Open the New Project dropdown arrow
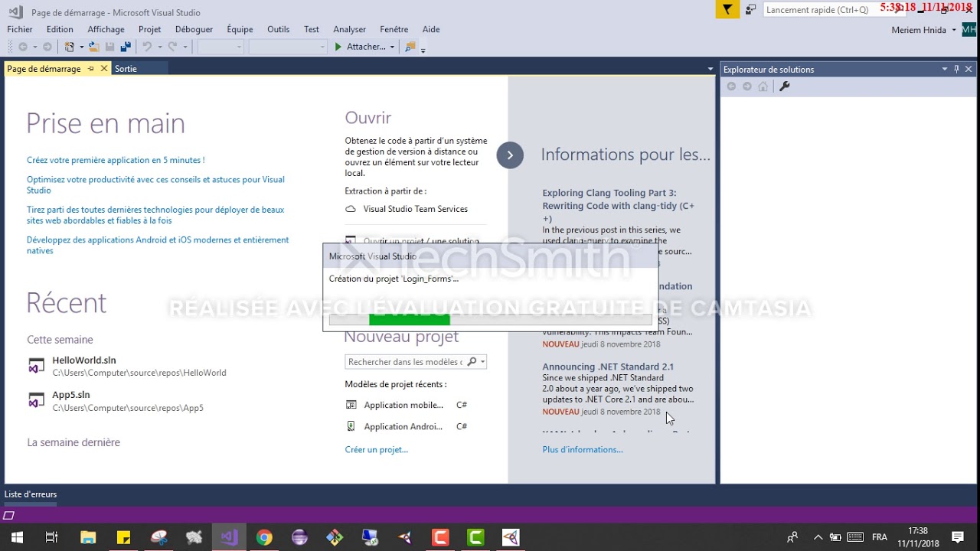This screenshot has width=980, height=551. point(82,47)
